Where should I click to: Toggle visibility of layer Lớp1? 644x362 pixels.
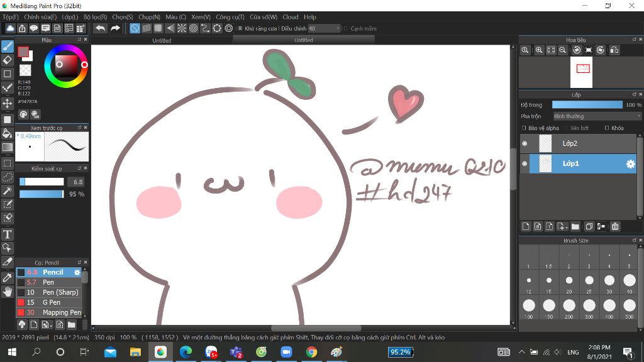525,163
